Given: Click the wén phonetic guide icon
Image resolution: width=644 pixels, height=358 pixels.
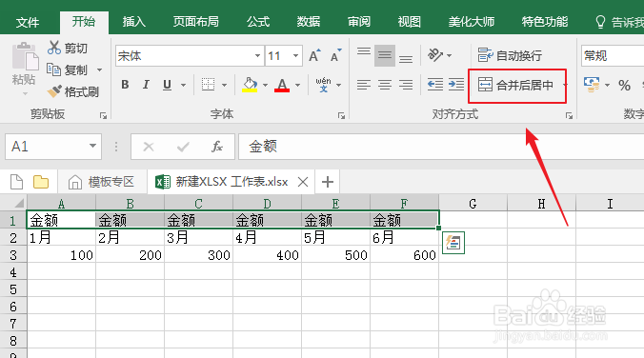Looking at the screenshot, I should [x=323, y=85].
